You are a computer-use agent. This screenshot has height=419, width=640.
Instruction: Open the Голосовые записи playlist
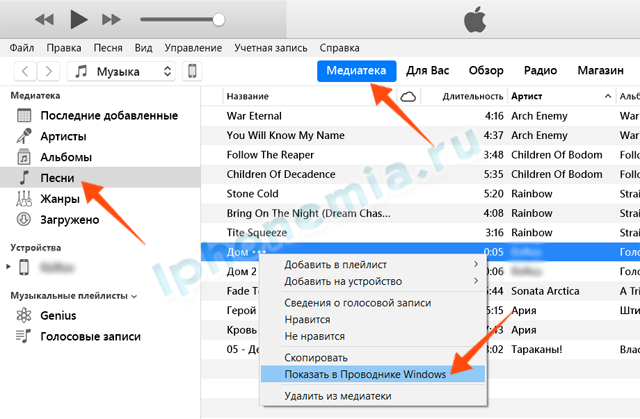pyautogui.click(x=91, y=337)
